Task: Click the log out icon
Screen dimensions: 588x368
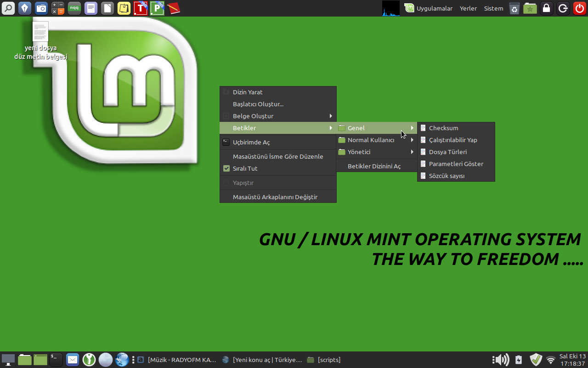Action: [x=563, y=8]
